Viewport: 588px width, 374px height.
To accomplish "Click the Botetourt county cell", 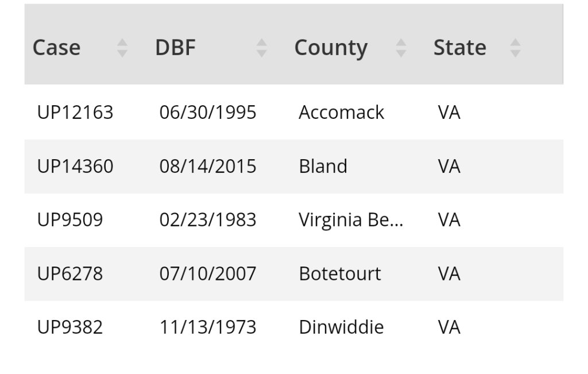I will point(339,274).
